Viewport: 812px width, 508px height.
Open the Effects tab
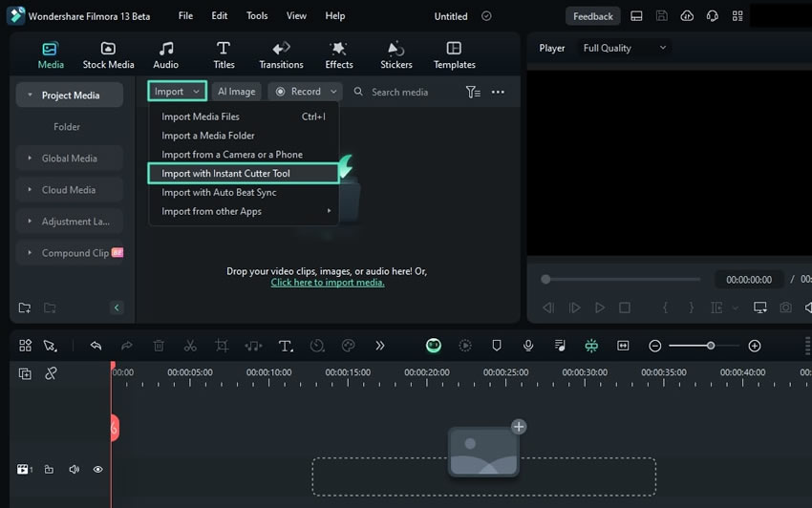coord(339,55)
